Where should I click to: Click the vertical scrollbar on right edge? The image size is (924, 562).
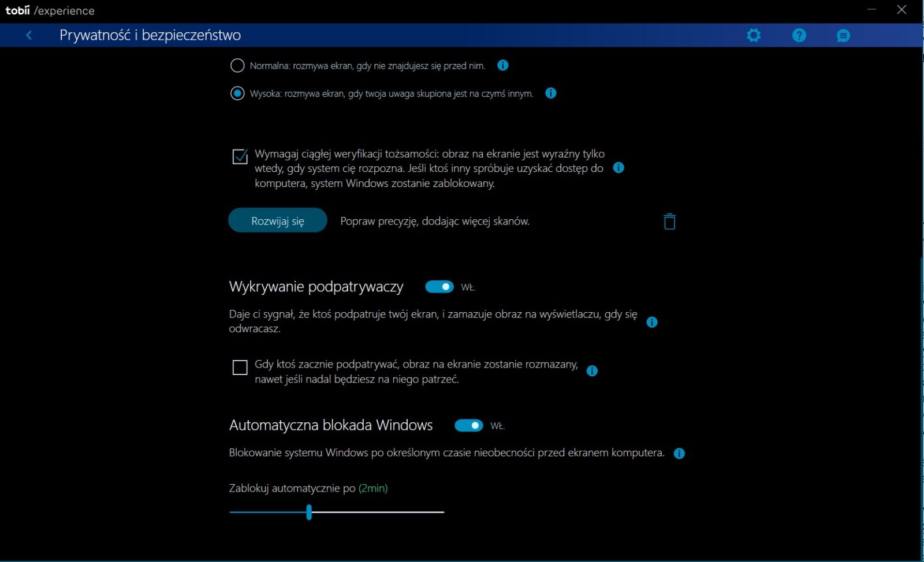click(921, 404)
